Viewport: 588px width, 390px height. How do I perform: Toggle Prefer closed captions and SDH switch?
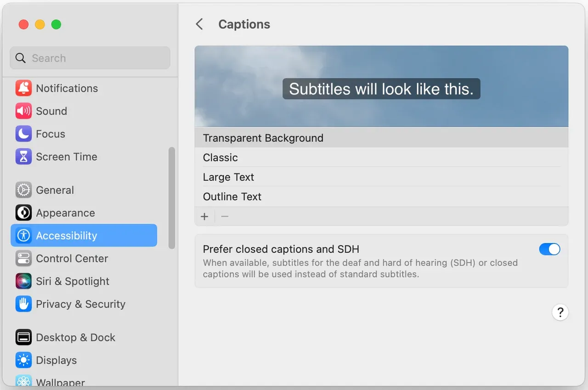[549, 249]
